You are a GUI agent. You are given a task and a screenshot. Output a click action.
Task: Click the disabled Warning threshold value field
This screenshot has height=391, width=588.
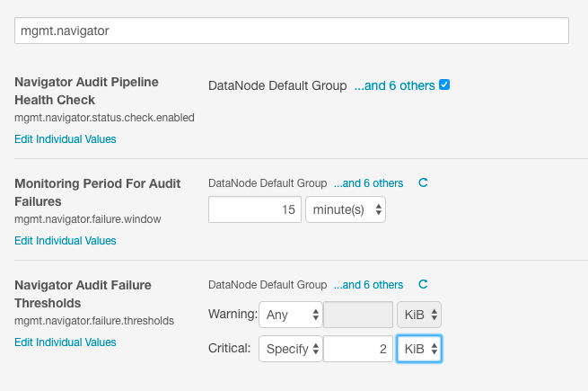[358, 315]
